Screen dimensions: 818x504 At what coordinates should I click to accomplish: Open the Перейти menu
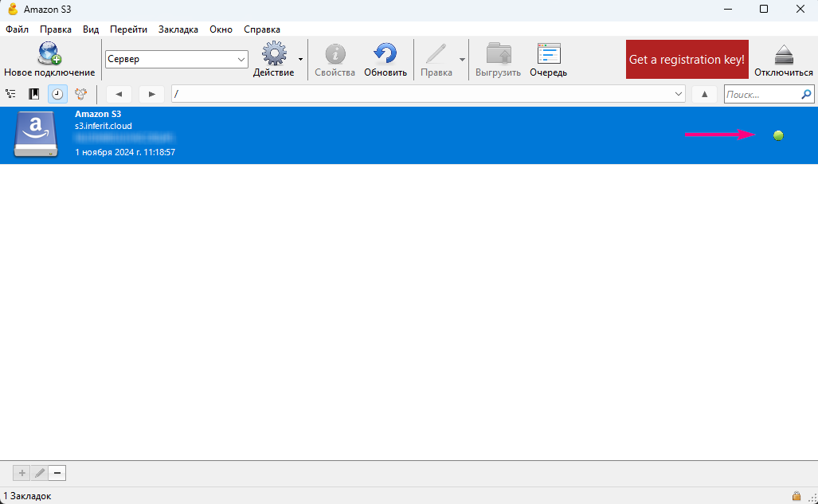click(128, 29)
